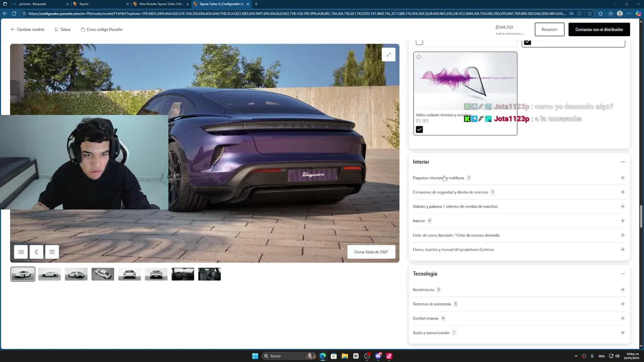This screenshot has width=644, height=362.
Task: Reload the configurator page
Action: pos(14,14)
